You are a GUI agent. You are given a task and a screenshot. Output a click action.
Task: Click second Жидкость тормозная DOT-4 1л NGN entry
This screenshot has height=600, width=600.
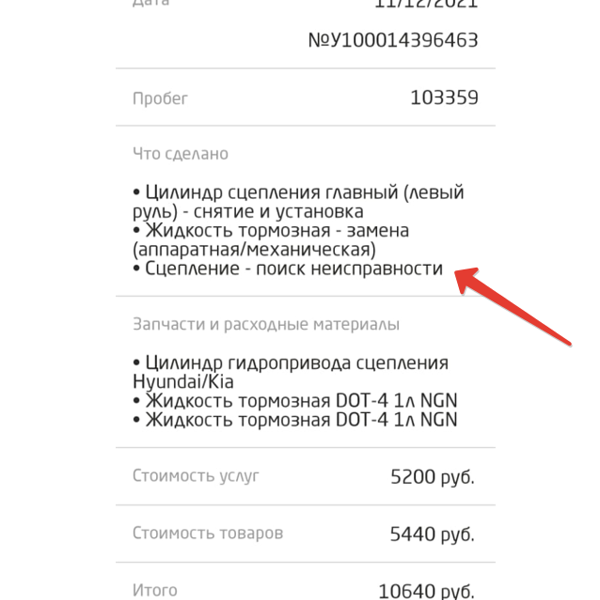pyautogui.click(x=295, y=420)
